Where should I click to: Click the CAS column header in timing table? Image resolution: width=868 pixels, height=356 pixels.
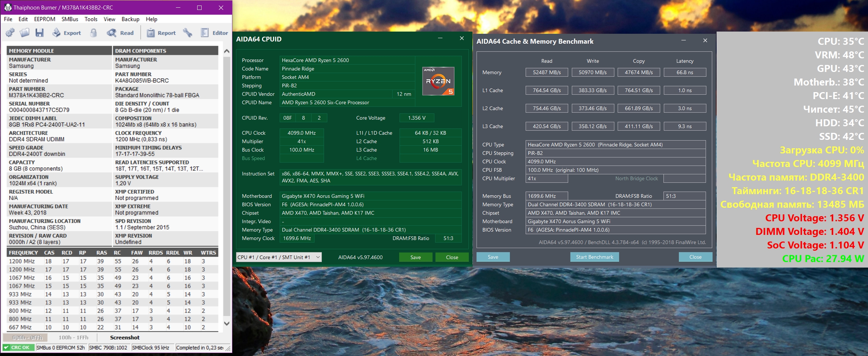[x=49, y=253]
